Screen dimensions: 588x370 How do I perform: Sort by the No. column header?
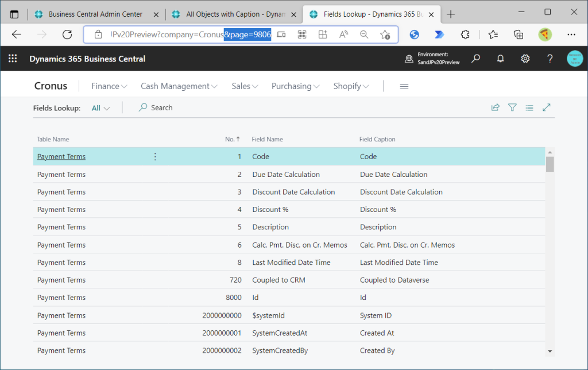(x=232, y=139)
